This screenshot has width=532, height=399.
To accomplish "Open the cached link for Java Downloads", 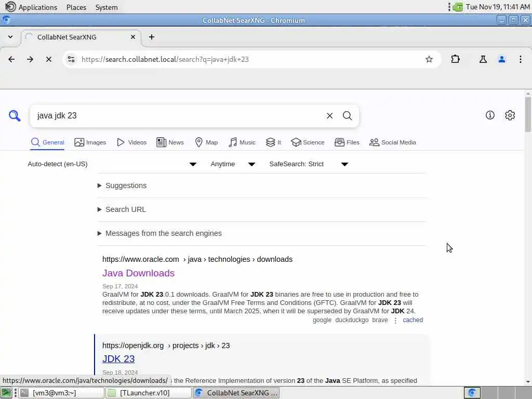I will coord(413,320).
